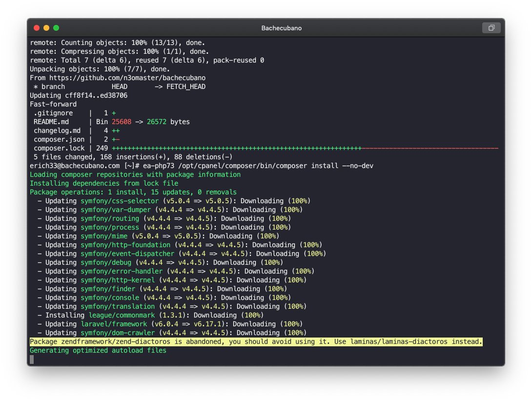Click league/commonmark package name

click(122, 316)
